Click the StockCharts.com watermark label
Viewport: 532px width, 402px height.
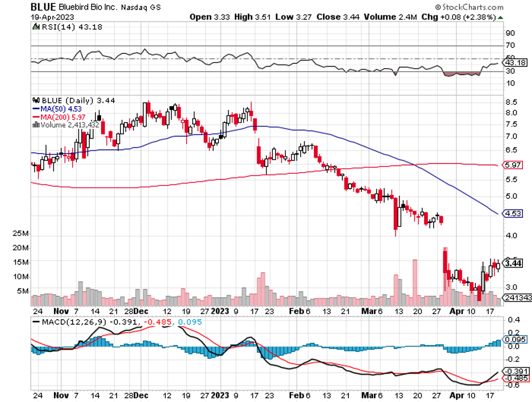[x=469, y=7]
